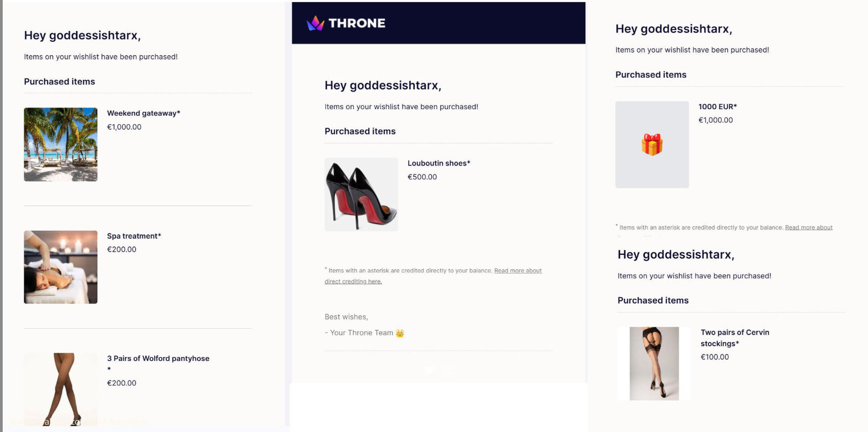Click the €500.00 price of Louboutin shoes
The height and width of the screenshot is (432, 868).
pos(422,177)
